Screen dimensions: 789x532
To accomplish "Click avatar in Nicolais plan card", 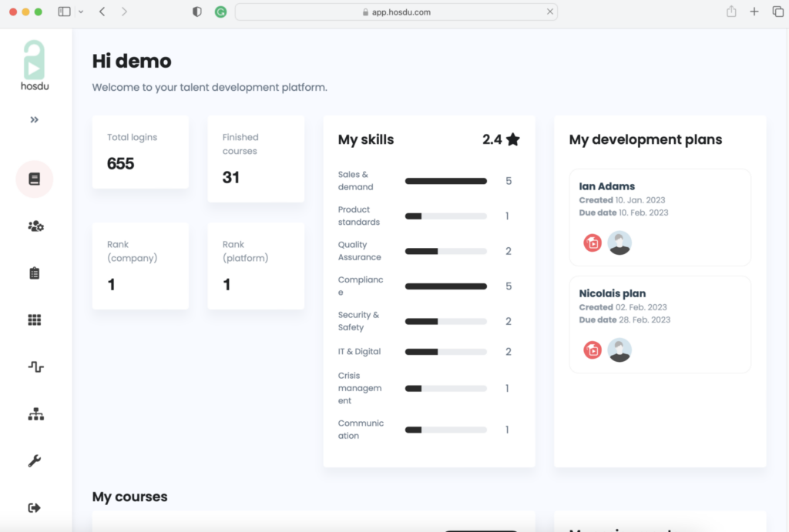I will (x=619, y=350).
